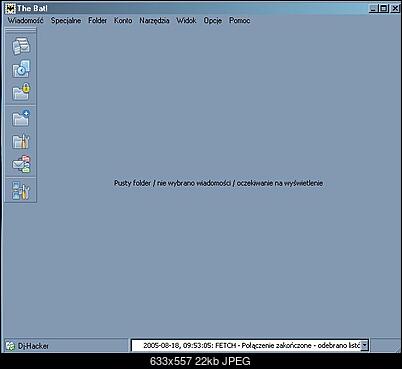Close The Bat! window
Screen dimensions: 402x369
pos(395,8)
